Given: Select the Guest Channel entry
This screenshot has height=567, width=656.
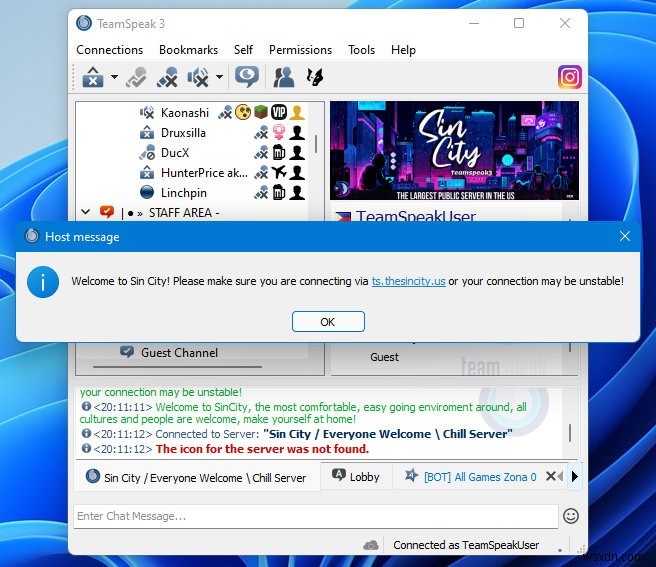Looking at the screenshot, I should click(x=179, y=353).
